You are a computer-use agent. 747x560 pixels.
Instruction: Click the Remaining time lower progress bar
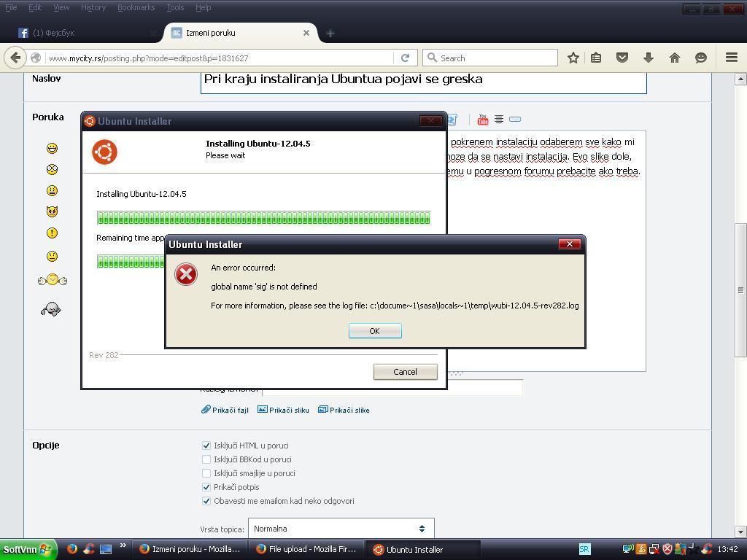tap(131, 262)
